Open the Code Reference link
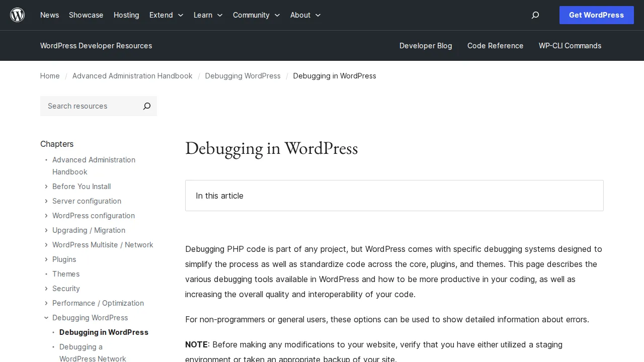 [x=495, y=46]
